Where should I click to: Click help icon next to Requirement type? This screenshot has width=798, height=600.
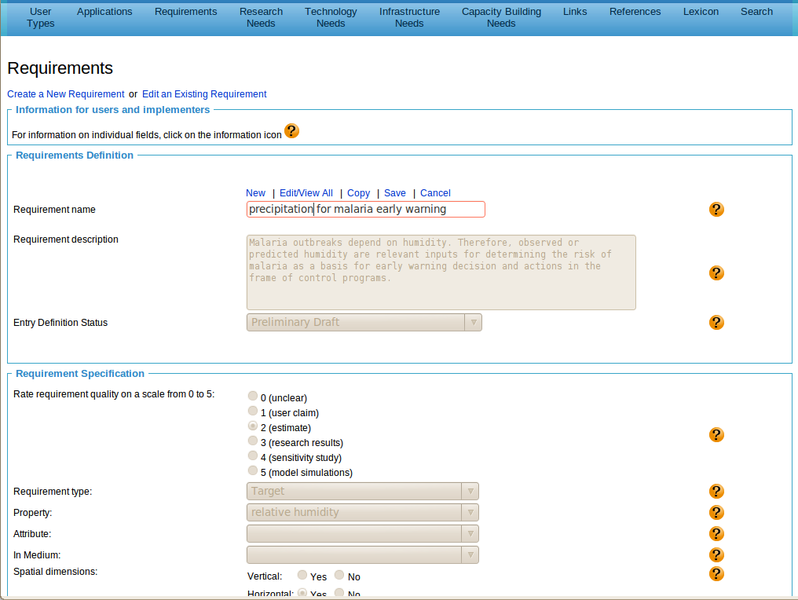(x=716, y=491)
